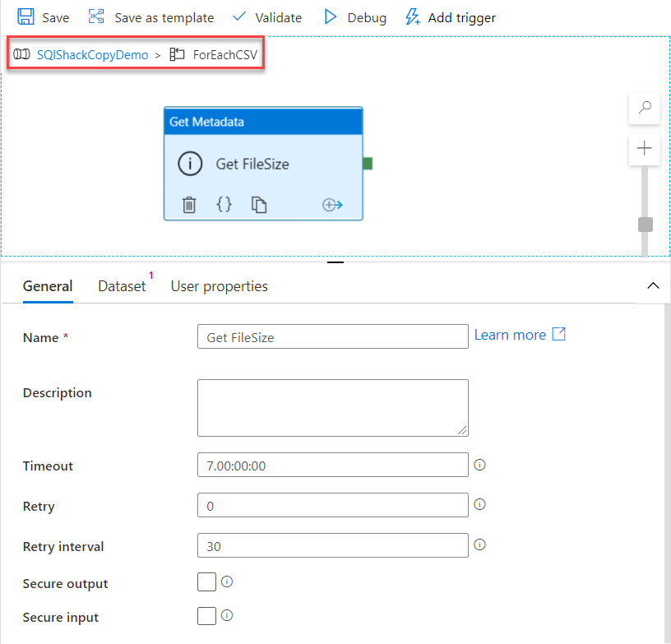Duplicate Get FileSize activity using copy icon
This screenshot has height=644, width=671.
tap(258, 204)
